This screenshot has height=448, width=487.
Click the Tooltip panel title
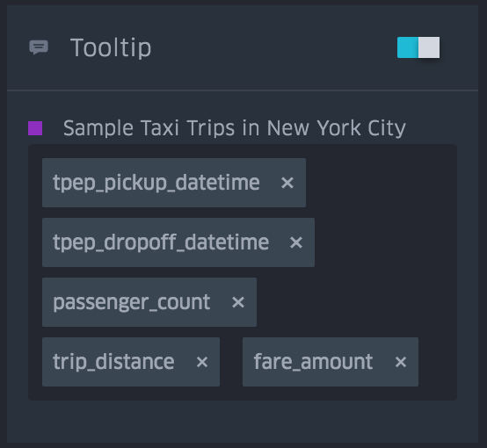[x=111, y=47]
